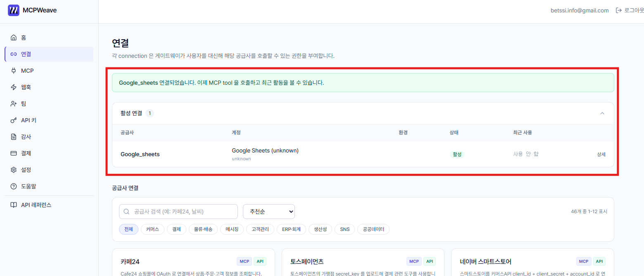Click the question mark icon beside 도움말
644x276 pixels.
coord(14,186)
